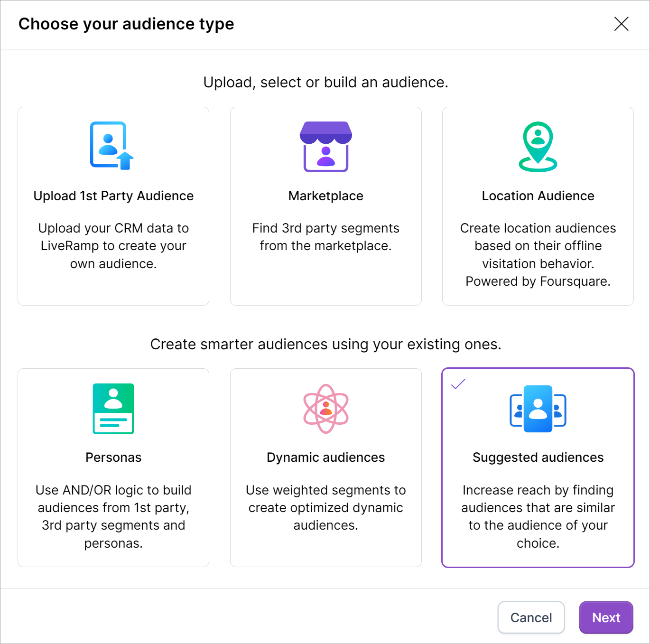
Task: Click the Marketplace storefront icon
Action: [x=325, y=147]
